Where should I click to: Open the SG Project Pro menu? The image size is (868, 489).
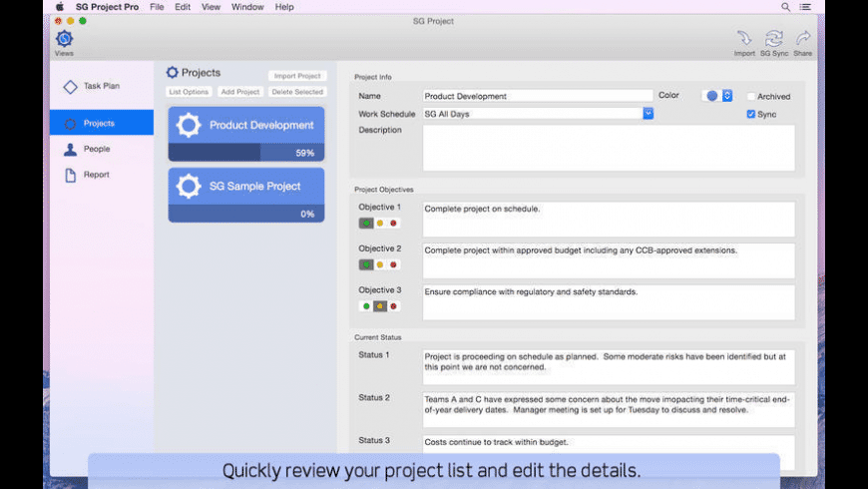(108, 7)
